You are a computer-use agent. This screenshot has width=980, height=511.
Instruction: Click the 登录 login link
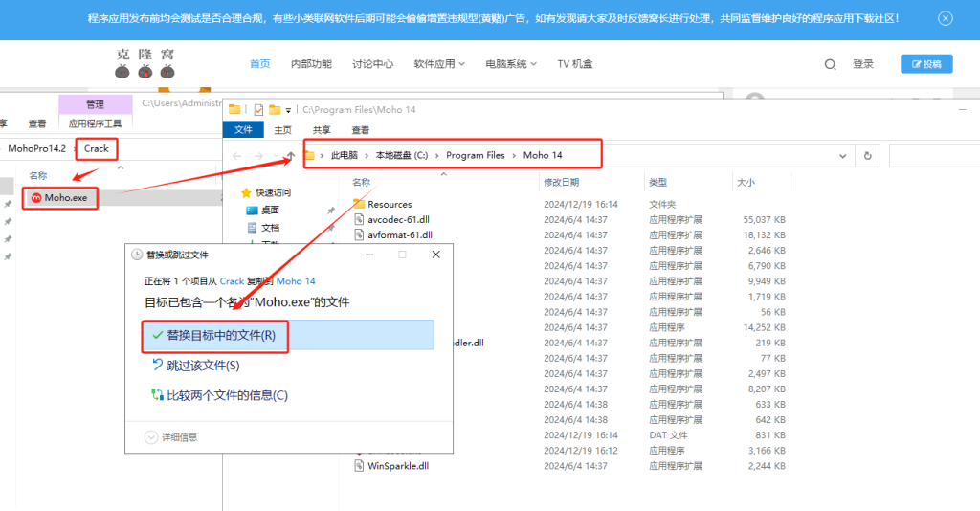(x=862, y=64)
